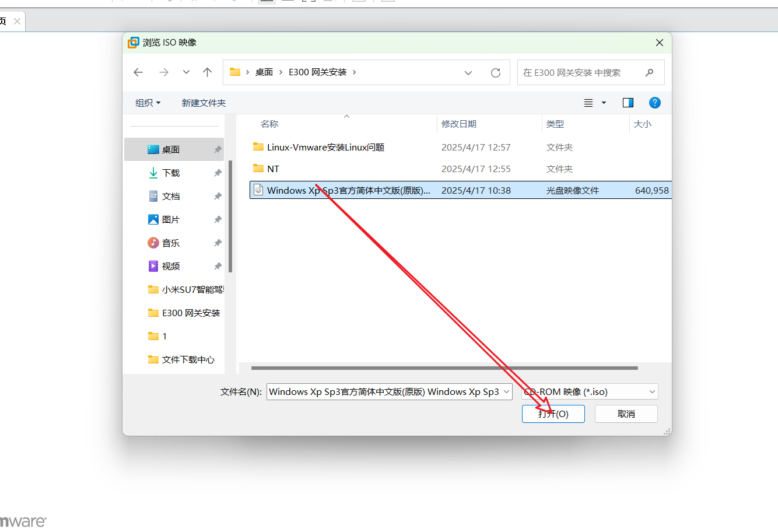Open 音乐 in the navigation pane

pyautogui.click(x=171, y=243)
